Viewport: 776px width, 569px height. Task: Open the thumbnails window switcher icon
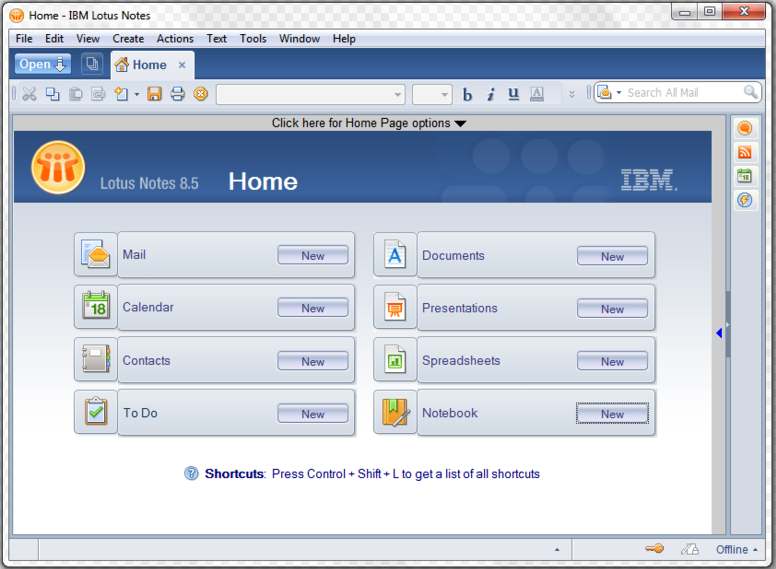(x=92, y=64)
